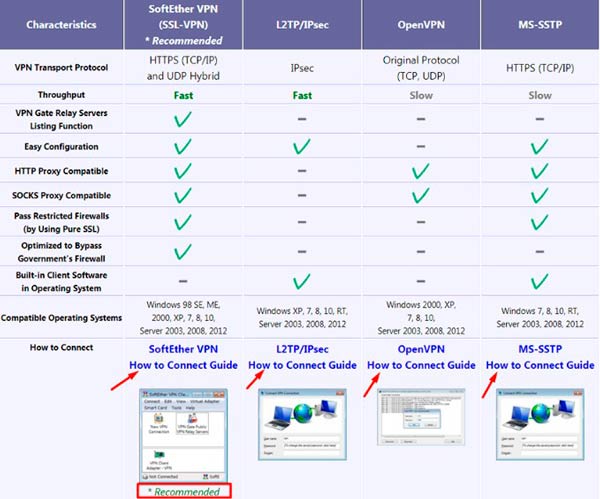600x499 pixels.
Task: Click the MS-SSTP column header
Action: pos(540,25)
